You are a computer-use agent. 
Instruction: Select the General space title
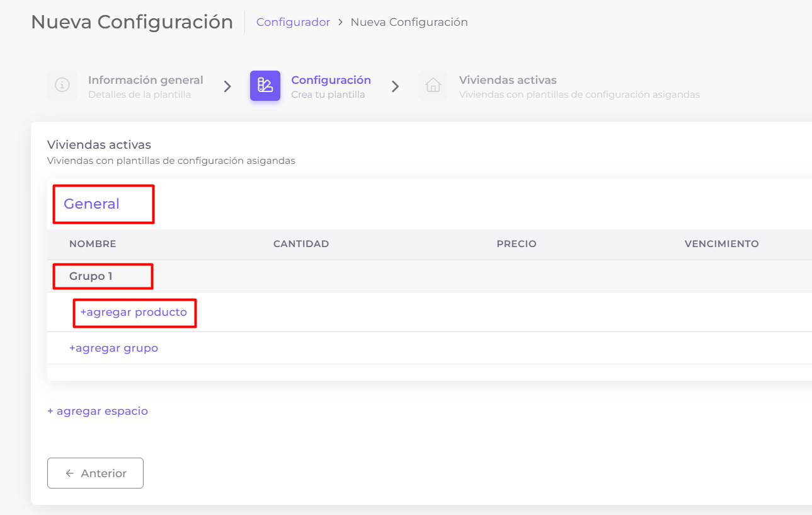point(91,204)
